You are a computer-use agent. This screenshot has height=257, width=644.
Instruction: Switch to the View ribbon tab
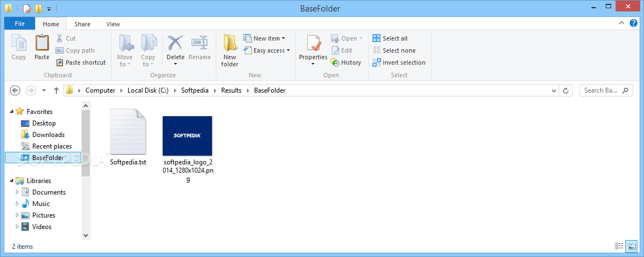pyautogui.click(x=113, y=24)
